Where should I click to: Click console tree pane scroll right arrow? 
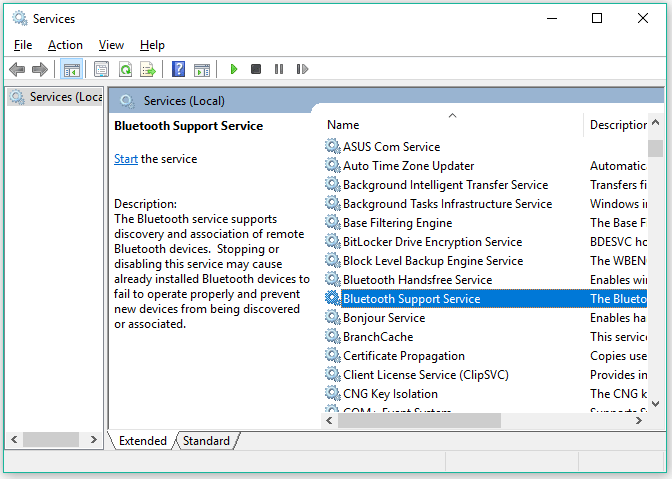pyautogui.click(x=93, y=440)
